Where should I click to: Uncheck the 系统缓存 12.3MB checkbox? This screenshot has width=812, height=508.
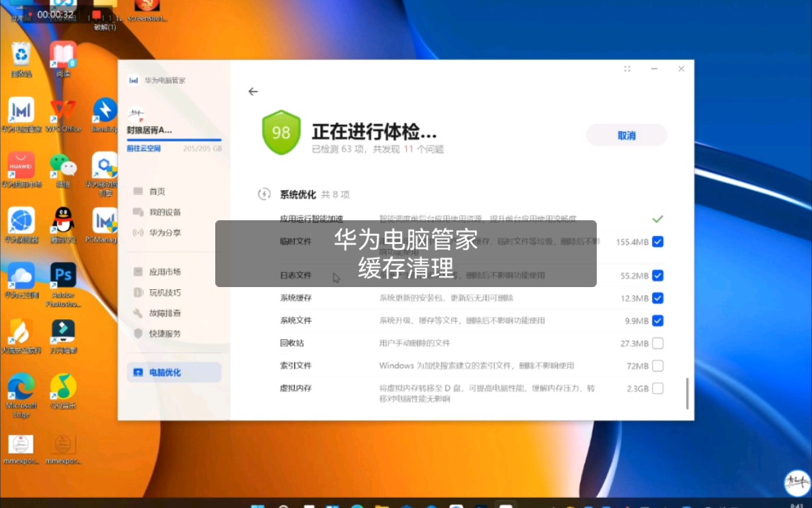pos(657,298)
